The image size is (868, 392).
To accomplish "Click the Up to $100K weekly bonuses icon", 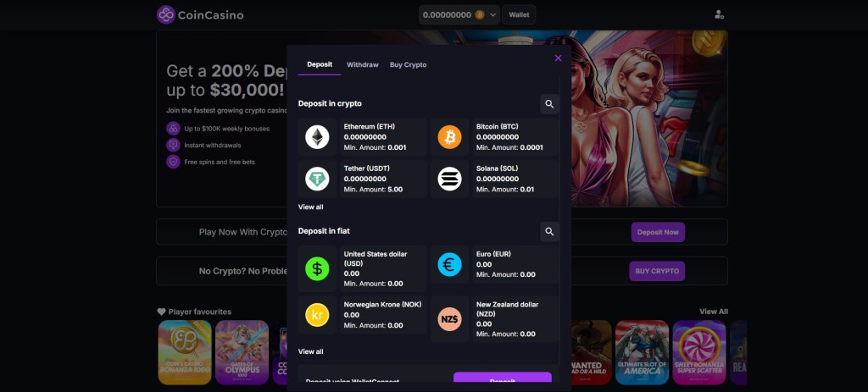I will click(173, 129).
